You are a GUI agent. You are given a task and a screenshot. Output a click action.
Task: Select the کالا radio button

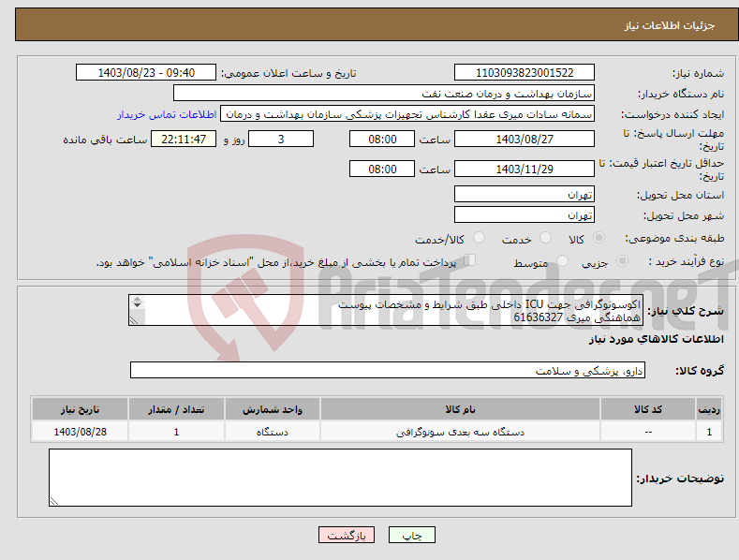[x=599, y=238]
